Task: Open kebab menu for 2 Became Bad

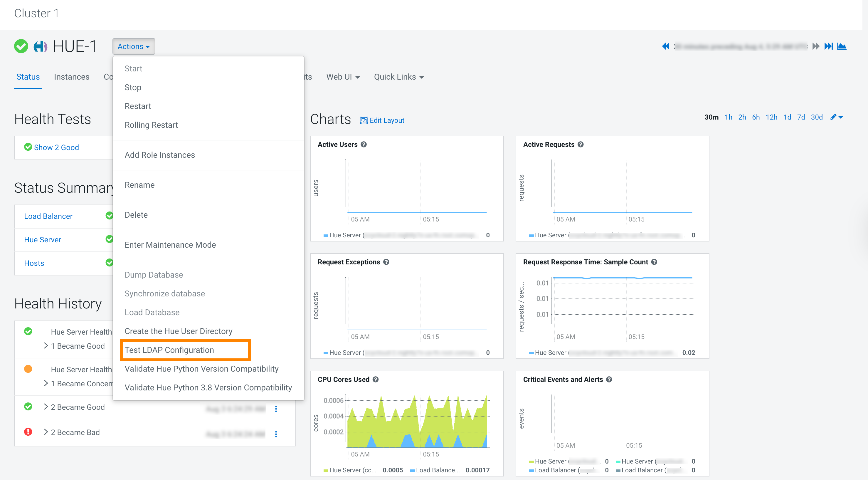Action: point(276,434)
